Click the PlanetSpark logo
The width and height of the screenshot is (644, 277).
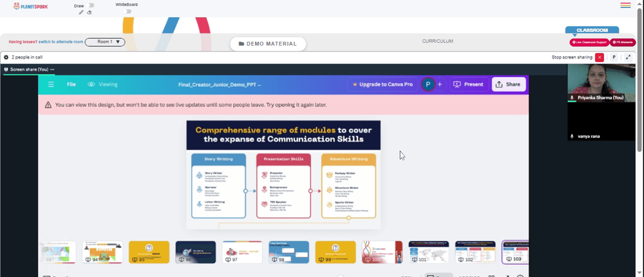[30, 6]
